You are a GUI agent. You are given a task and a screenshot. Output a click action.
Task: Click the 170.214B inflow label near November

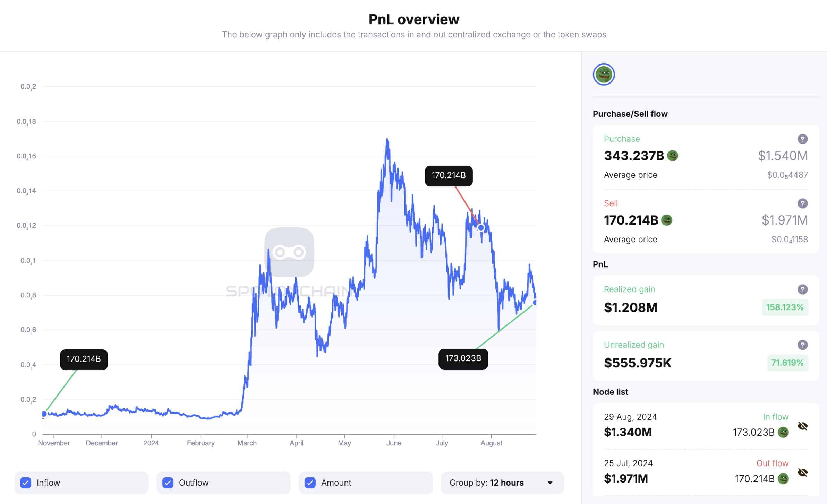84,359
